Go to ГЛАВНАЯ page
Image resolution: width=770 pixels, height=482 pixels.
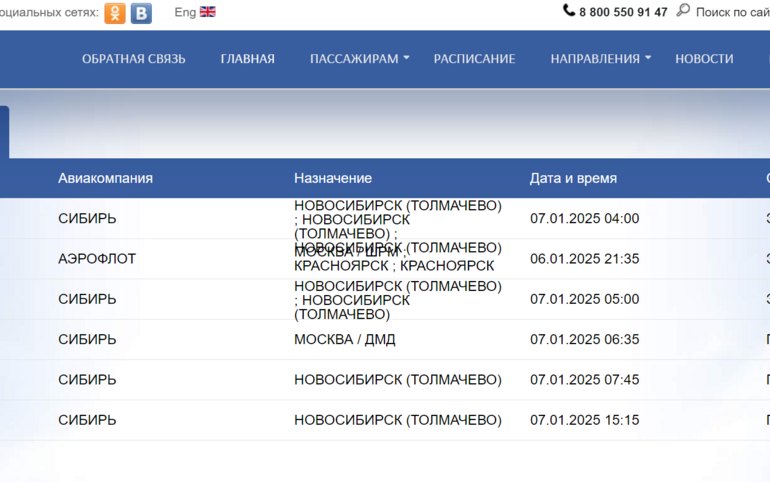click(x=248, y=59)
